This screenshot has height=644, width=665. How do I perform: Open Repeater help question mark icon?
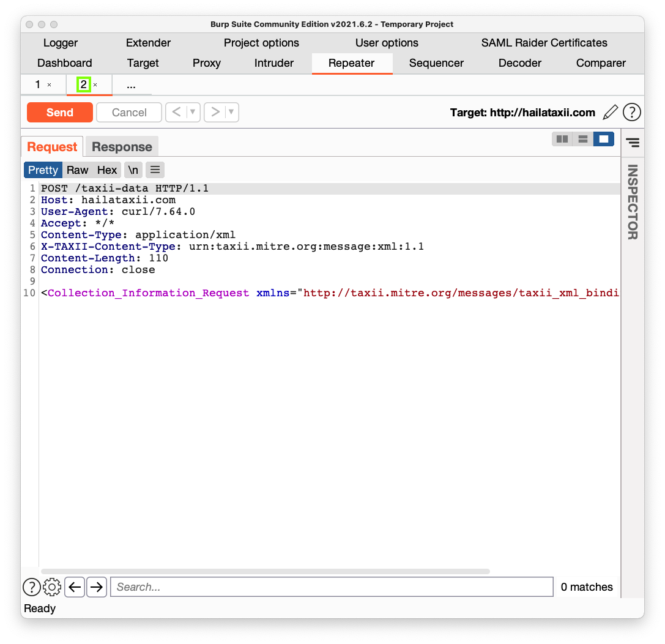[631, 113]
